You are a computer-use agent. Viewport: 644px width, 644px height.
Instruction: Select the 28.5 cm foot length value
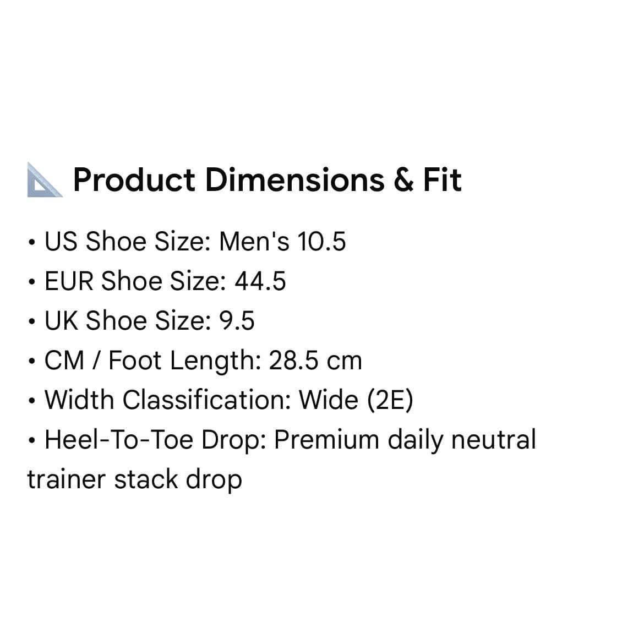[x=315, y=360]
